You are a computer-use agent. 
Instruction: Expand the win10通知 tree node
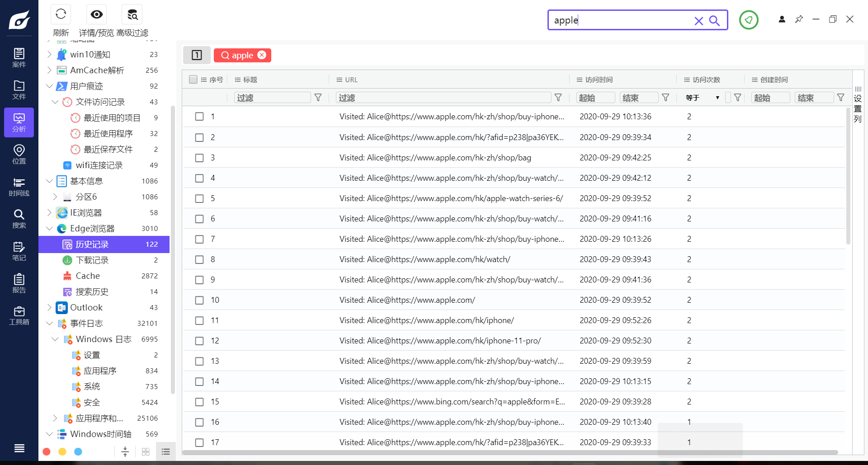[x=49, y=54]
